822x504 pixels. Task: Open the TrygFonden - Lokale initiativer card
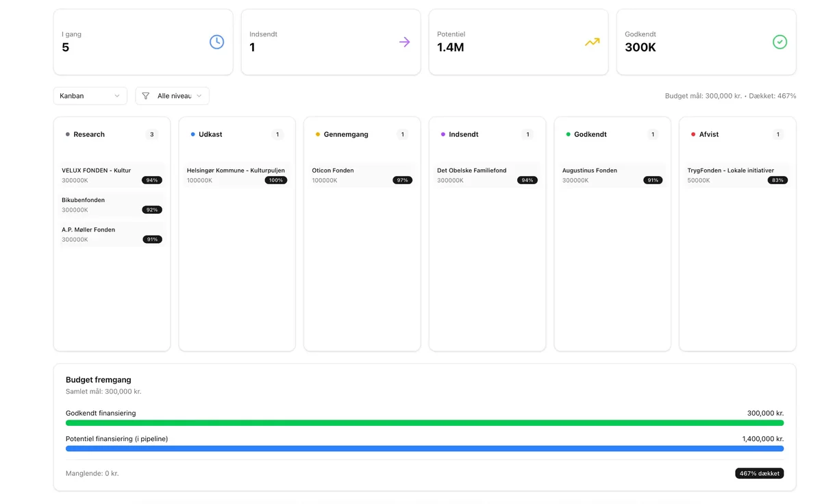pyautogui.click(x=737, y=175)
